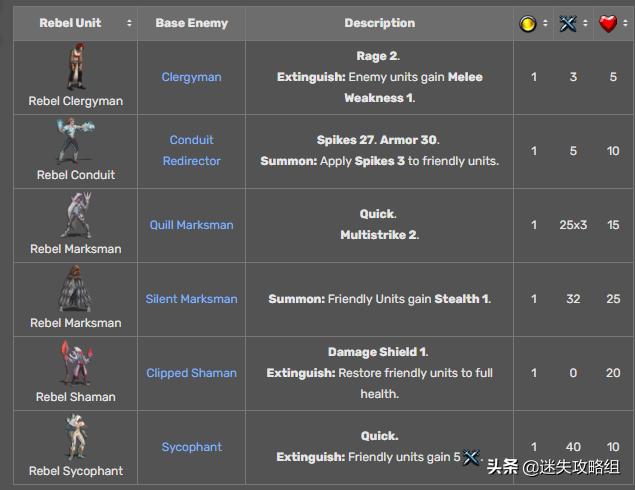Open the Clipped Shaman link

pos(192,373)
